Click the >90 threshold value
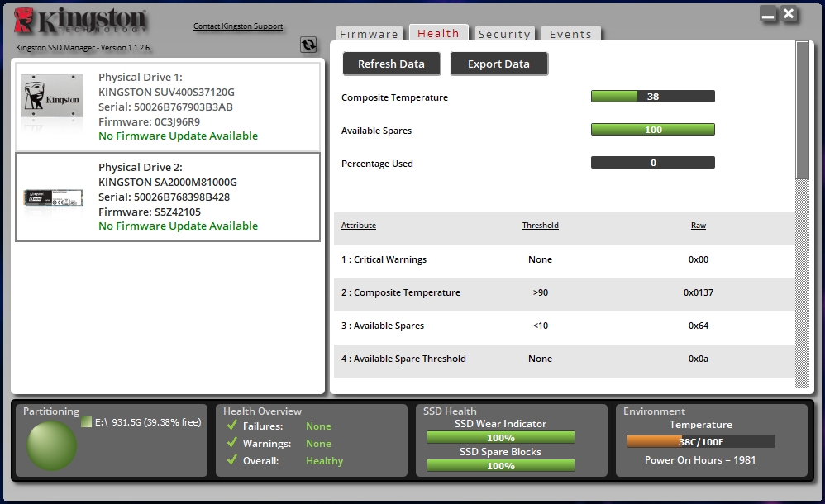Viewport: 825px width, 504px height. pyautogui.click(x=541, y=292)
